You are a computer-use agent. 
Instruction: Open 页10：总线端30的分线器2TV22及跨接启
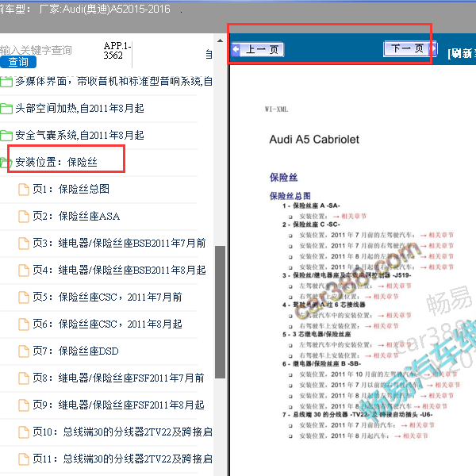pos(123,432)
